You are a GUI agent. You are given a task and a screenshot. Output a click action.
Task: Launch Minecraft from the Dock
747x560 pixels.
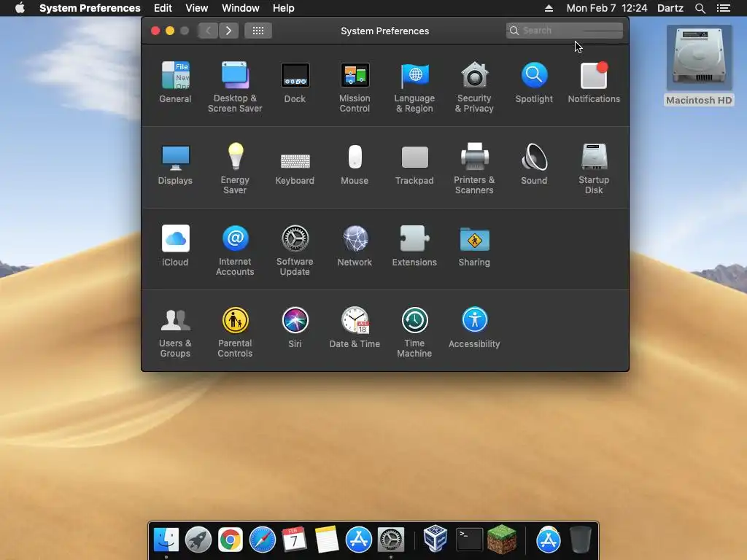502,540
